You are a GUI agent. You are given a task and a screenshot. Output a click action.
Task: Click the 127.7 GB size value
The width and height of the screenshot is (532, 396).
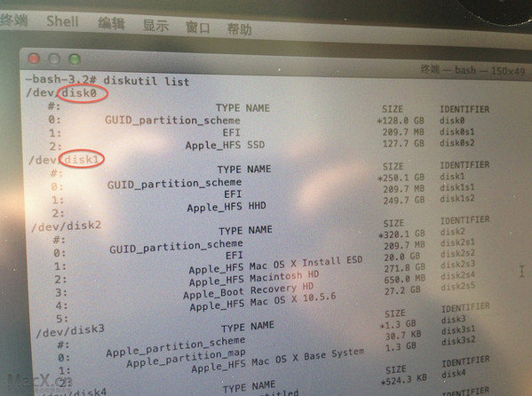pos(403,143)
